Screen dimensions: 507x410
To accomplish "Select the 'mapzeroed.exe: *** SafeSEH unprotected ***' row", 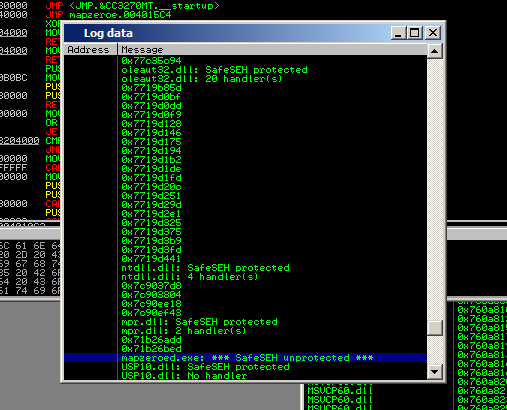I will (245, 358).
